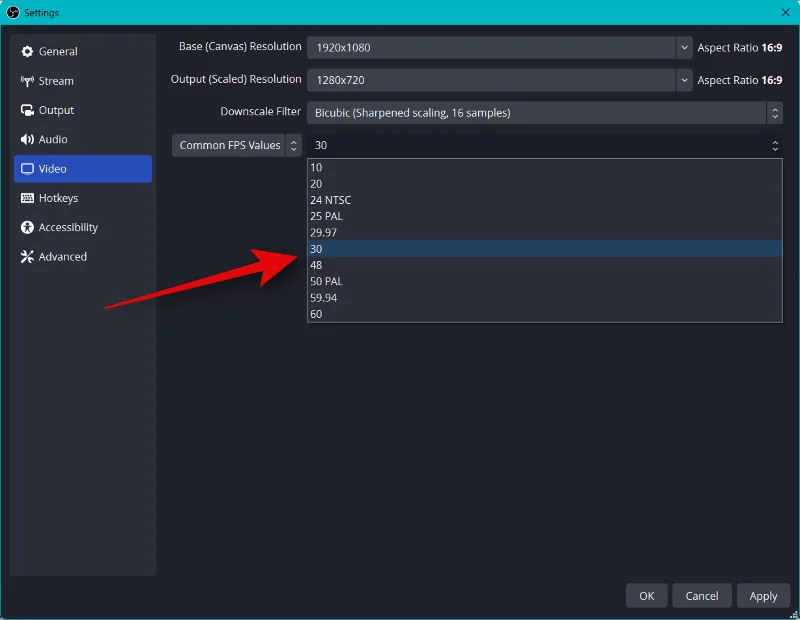The image size is (800, 620).
Task: Open the Audio settings tab
Action: (83, 139)
